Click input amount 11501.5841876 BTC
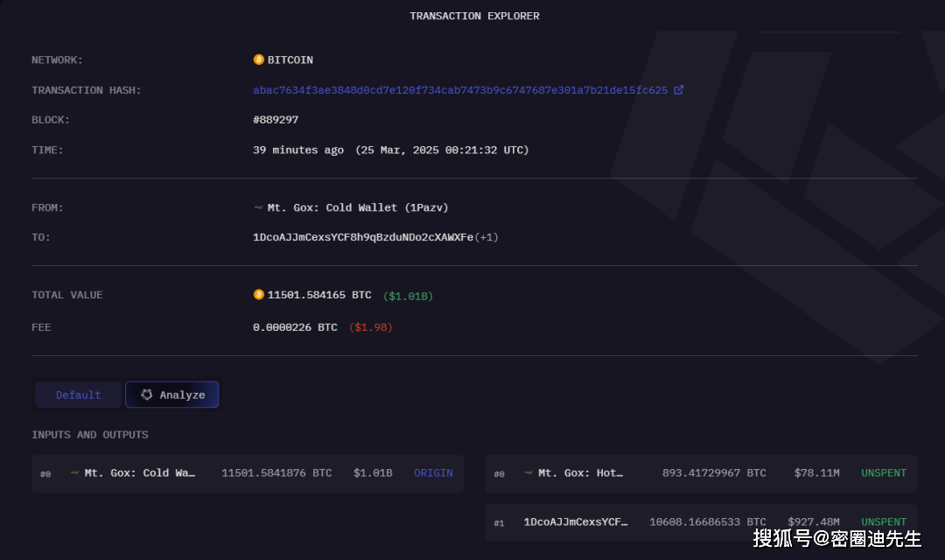Viewport: 945px width, 560px height. (x=276, y=472)
